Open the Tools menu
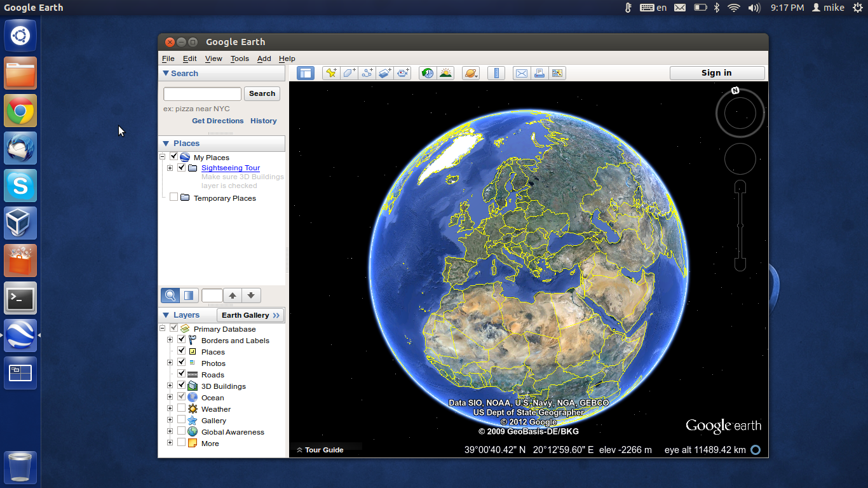868x488 pixels. (240, 58)
